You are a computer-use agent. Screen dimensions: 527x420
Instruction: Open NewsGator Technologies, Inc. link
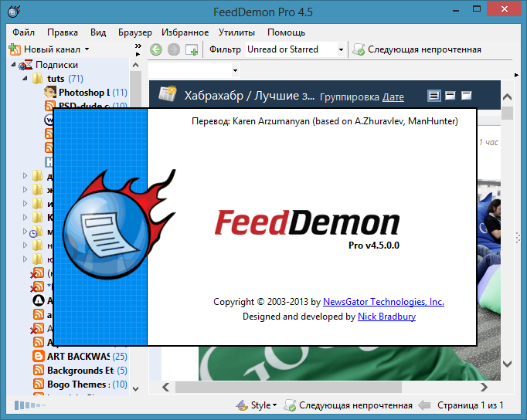click(x=383, y=301)
